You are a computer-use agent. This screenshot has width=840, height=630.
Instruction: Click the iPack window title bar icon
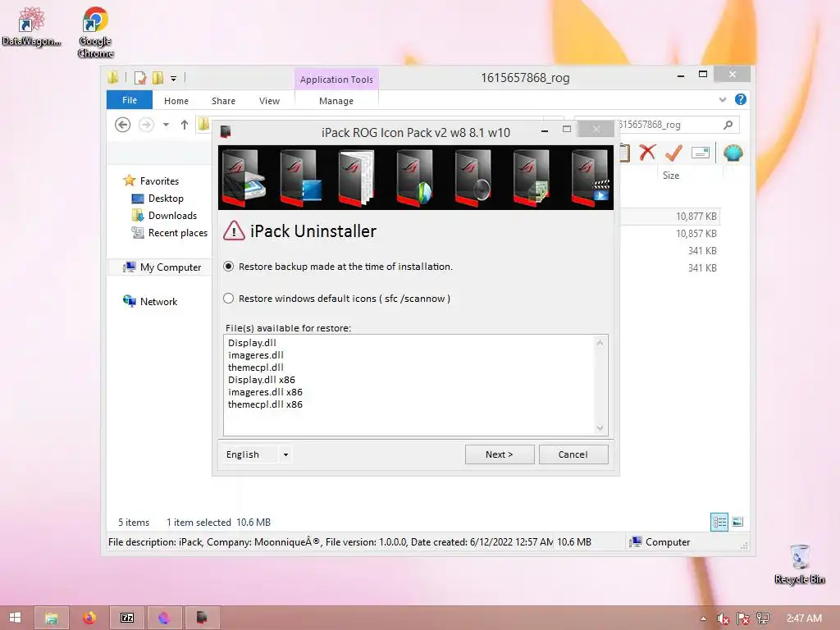pos(226,132)
